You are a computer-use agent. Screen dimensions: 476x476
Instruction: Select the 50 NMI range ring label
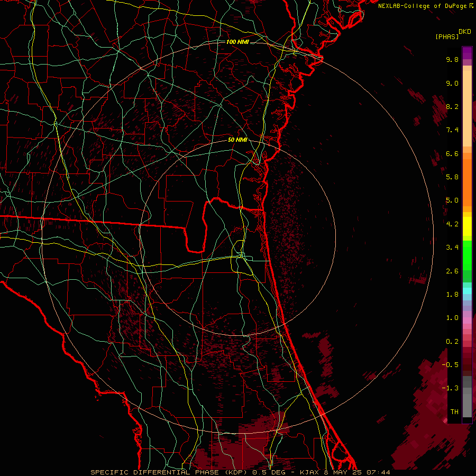(x=237, y=140)
